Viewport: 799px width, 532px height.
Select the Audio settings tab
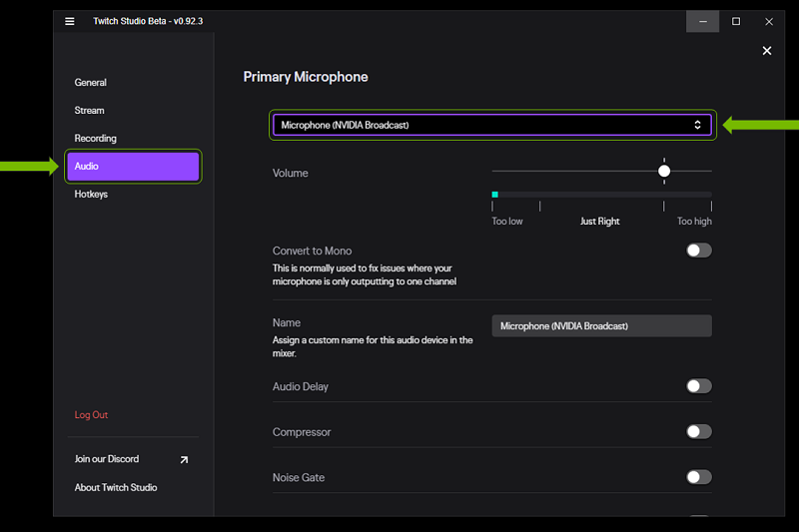point(133,167)
